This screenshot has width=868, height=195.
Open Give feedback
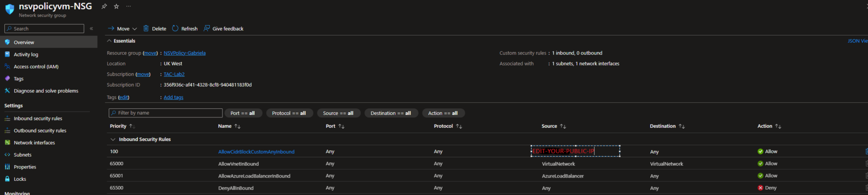(223, 29)
